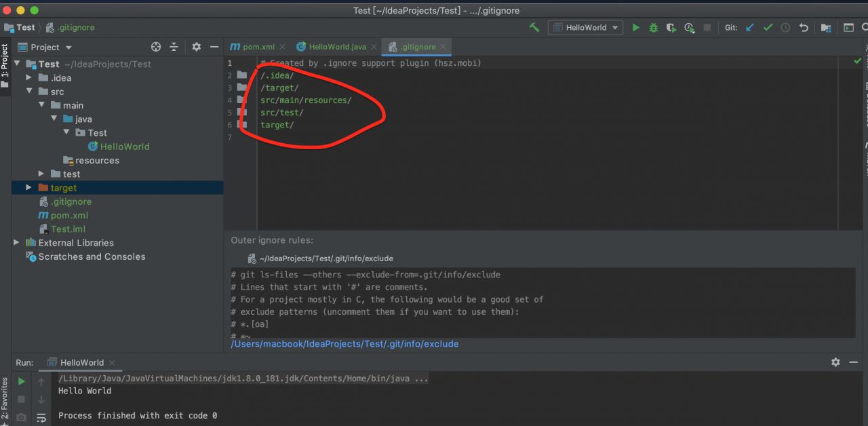This screenshot has height=426, width=868.
Task: Locate current file with the crosshair icon
Action: 156,47
